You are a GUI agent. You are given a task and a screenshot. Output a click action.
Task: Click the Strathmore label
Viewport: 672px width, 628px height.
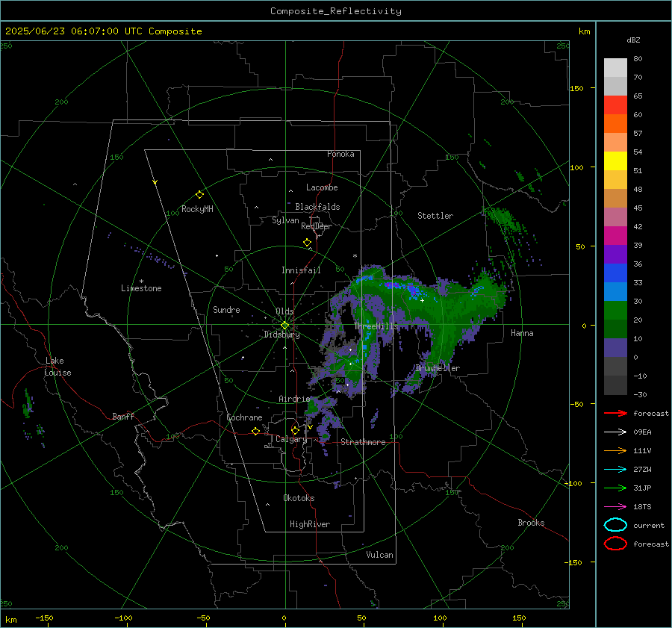(x=363, y=442)
